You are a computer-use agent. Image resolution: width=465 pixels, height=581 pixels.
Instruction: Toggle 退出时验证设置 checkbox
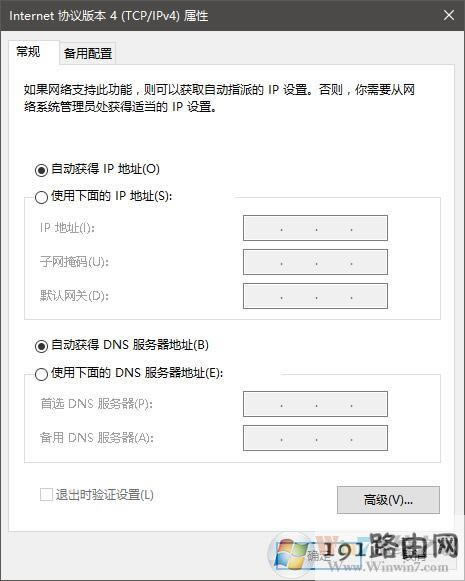(x=46, y=495)
